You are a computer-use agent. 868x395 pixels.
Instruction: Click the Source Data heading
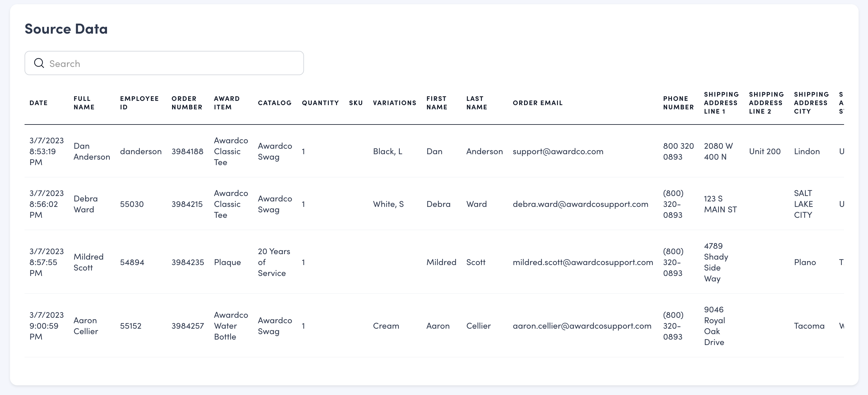point(66,29)
